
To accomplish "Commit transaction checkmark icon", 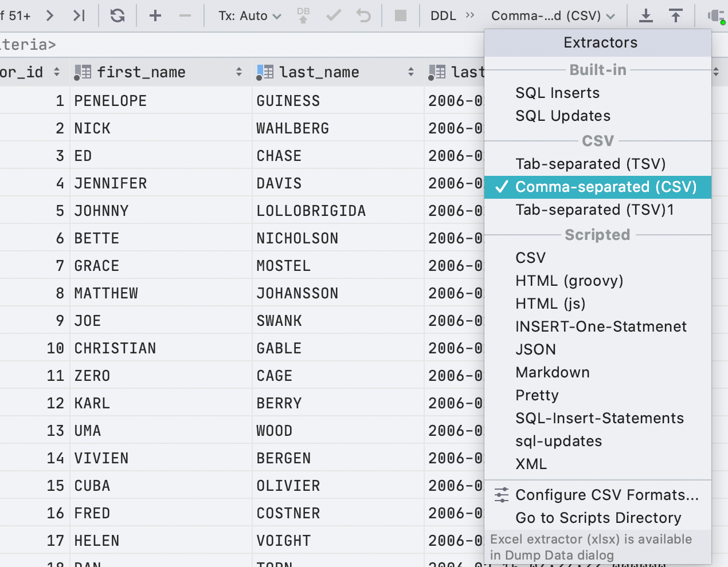I will click(x=334, y=15).
